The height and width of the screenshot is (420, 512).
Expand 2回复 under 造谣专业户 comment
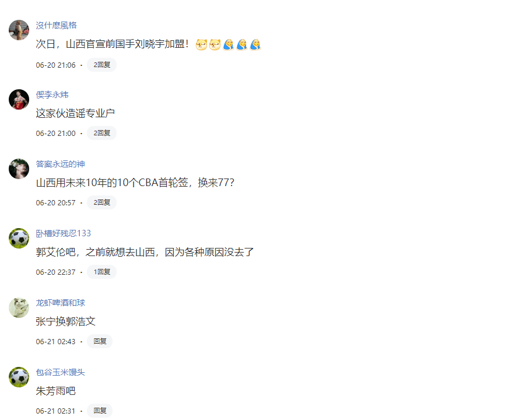[101, 133]
